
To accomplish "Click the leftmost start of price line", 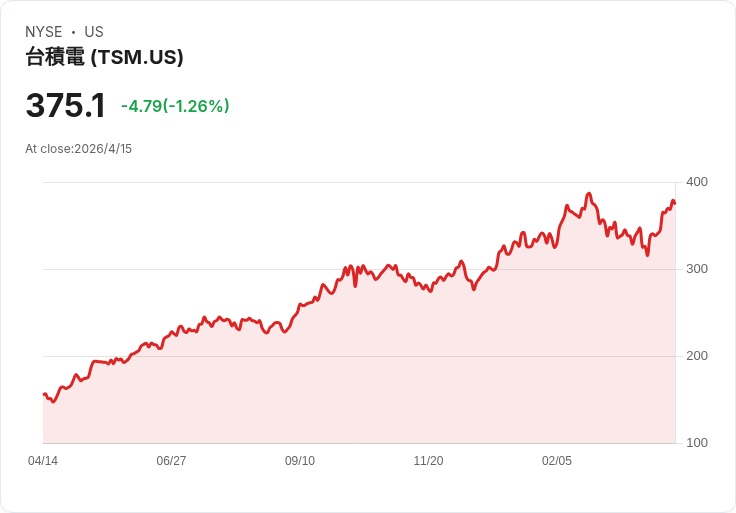I will (x=44, y=394).
